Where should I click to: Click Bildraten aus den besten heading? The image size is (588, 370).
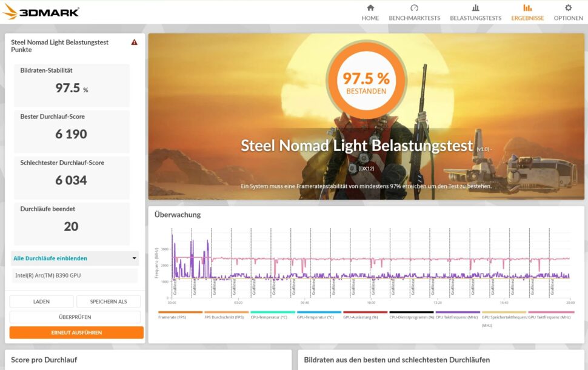click(397, 360)
